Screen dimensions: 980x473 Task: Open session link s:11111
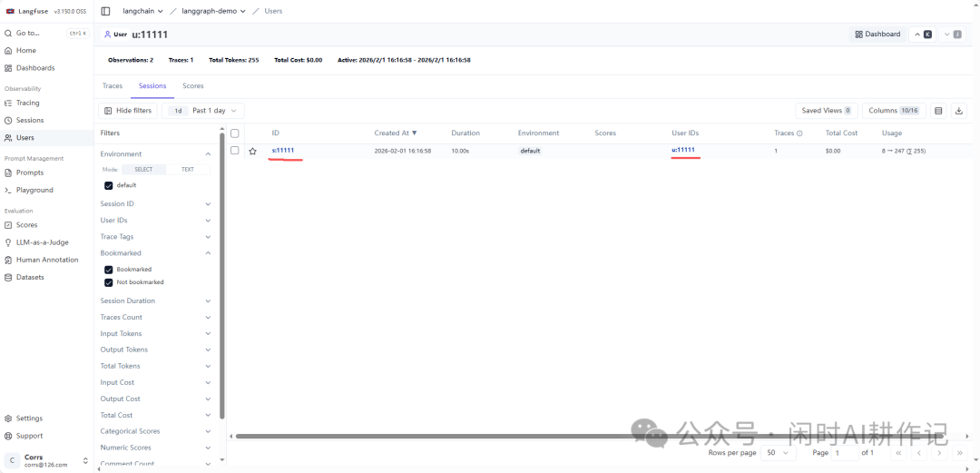tap(283, 150)
